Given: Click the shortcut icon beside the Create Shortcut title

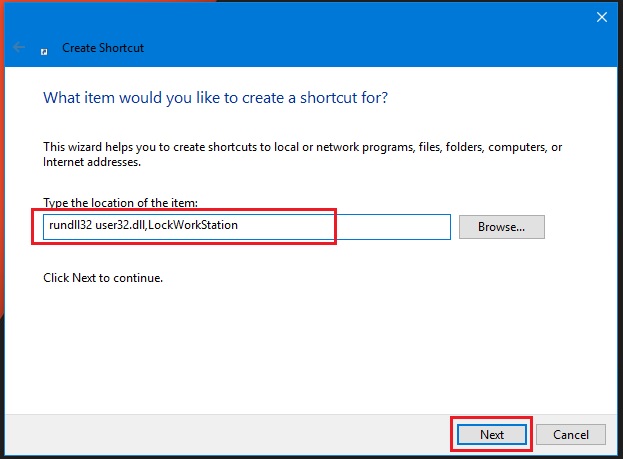Looking at the screenshot, I should click(45, 48).
